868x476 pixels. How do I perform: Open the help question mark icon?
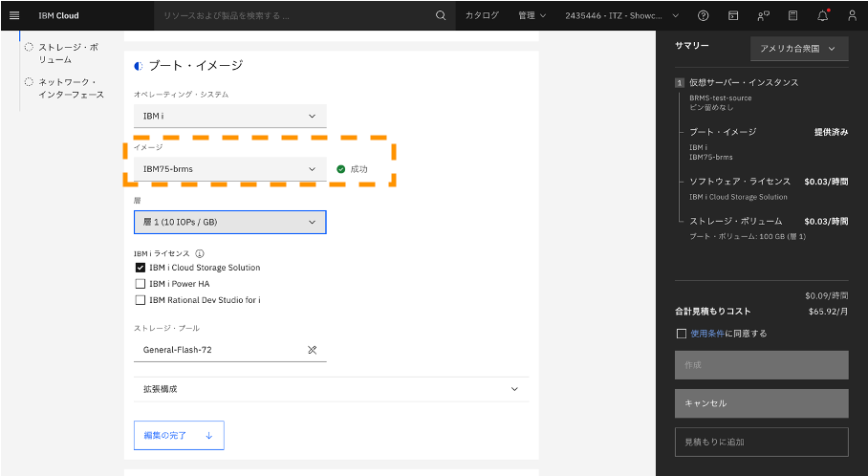(703, 15)
